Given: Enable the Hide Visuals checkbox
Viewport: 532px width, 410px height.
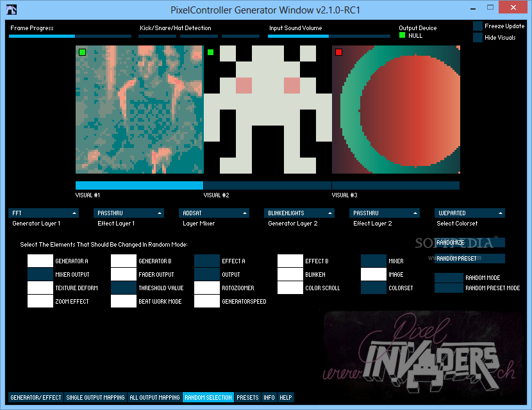Looking at the screenshot, I should click(478, 38).
